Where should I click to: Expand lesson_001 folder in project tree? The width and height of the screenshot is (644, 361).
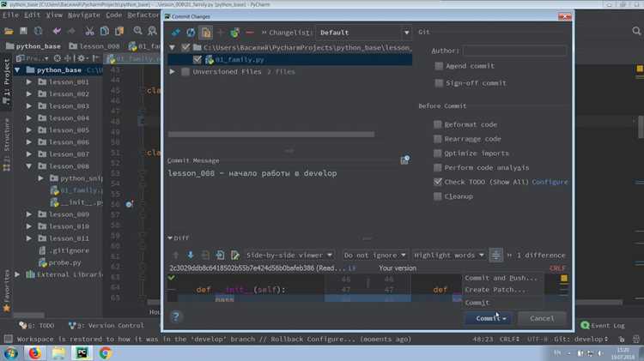[x=28, y=82]
